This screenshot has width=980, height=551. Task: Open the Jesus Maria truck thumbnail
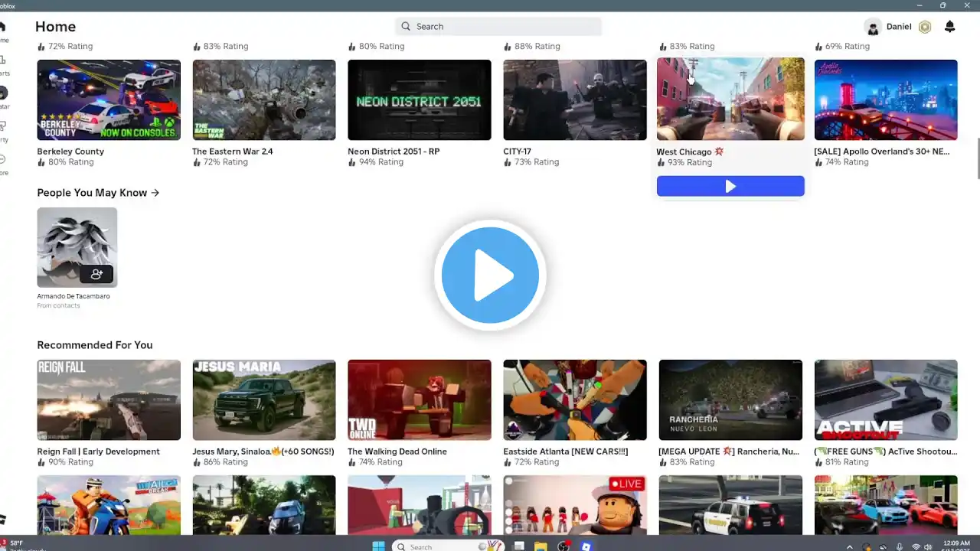coord(264,400)
